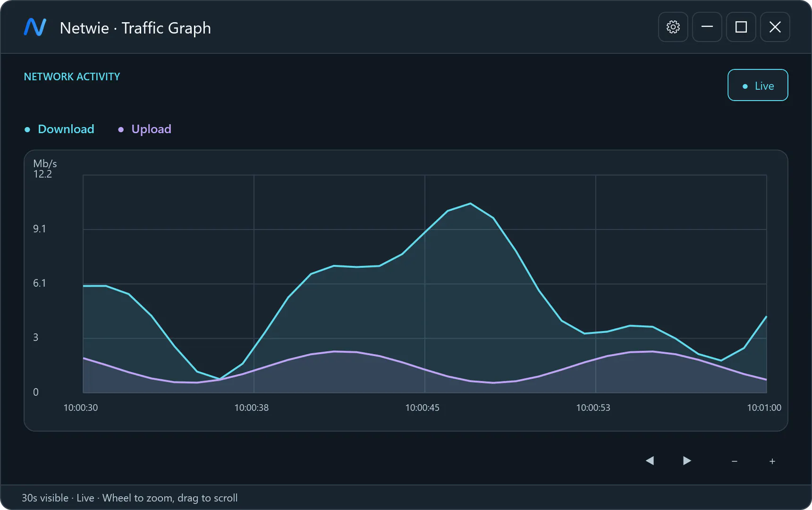This screenshot has width=812, height=510.
Task: Click the 10:01:00 time axis label
Action: (764, 408)
